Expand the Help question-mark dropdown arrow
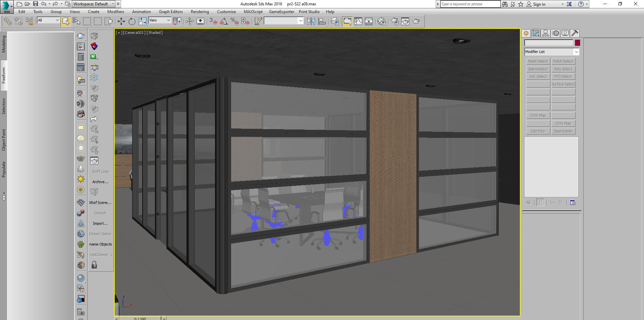The width and height of the screenshot is (644, 320). click(x=587, y=4)
